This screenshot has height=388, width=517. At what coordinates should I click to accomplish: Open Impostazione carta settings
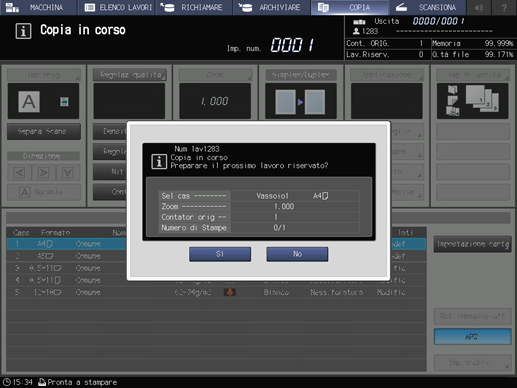coord(472,244)
